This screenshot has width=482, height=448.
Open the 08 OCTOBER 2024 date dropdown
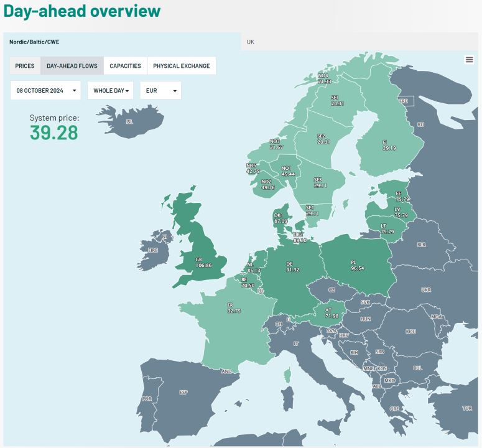[x=45, y=90]
